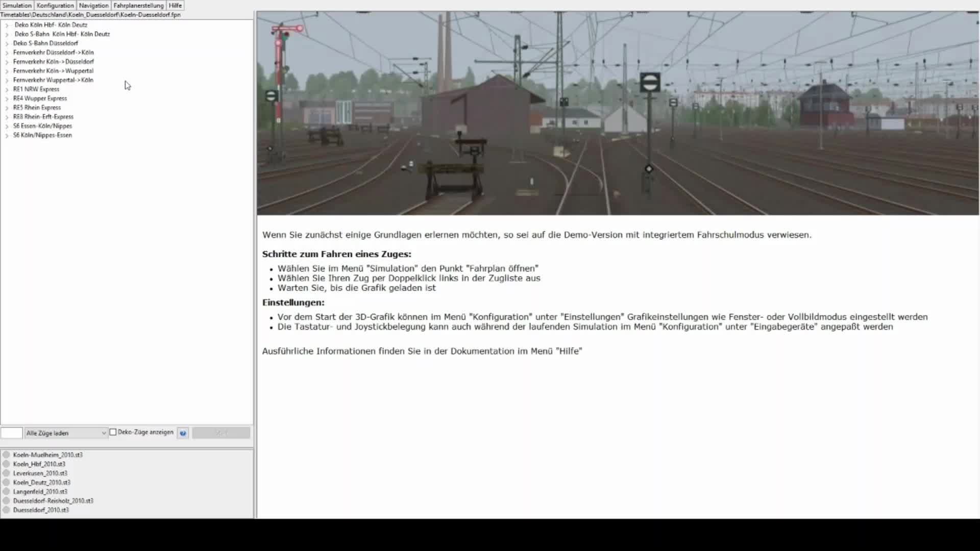Select the RE5 Rhein Express entry

(37, 108)
